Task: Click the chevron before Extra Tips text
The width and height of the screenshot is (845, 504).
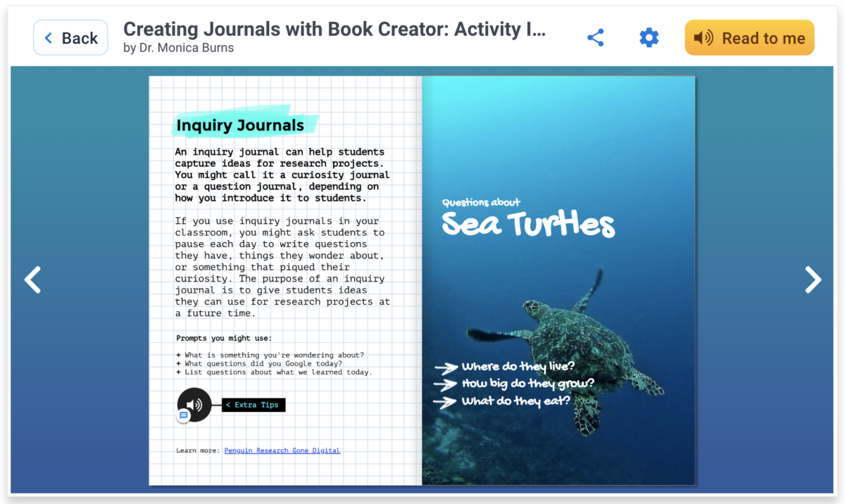Action: tap(227, 405)
